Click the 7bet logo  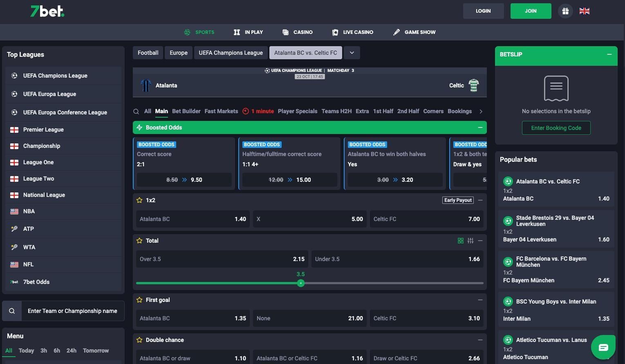click(47, 11)
